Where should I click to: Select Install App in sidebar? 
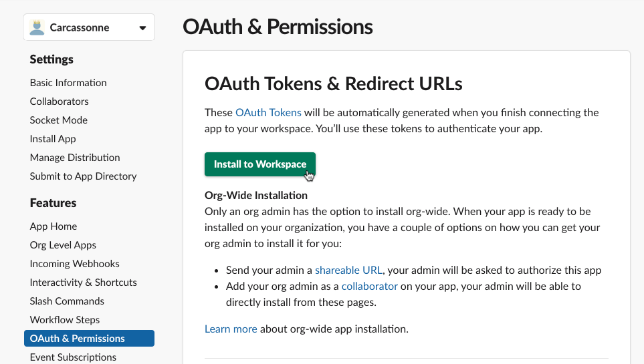(x=53, y=139)
